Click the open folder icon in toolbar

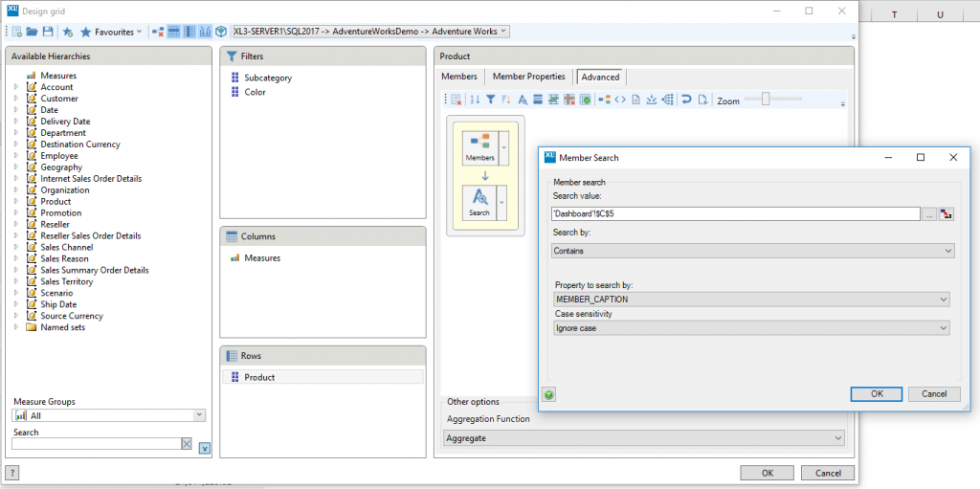click(32, 32)
